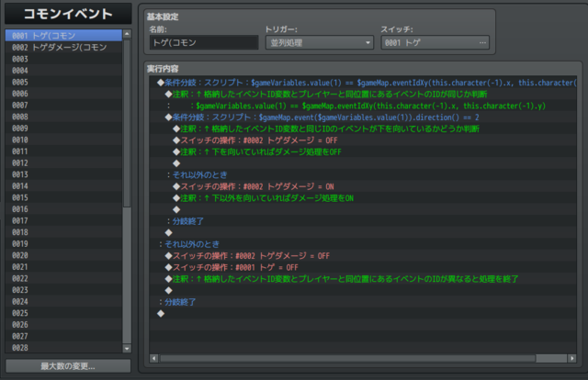Select スイッチの操作 #0001 トゲ = OFF
This screenshot has height=380, width=588.
point(363,267)
